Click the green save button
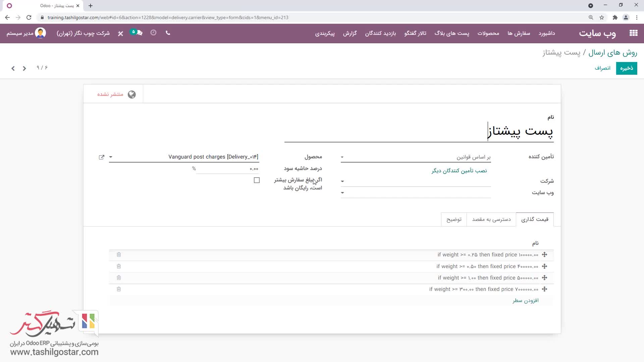 tap(626, 68)
